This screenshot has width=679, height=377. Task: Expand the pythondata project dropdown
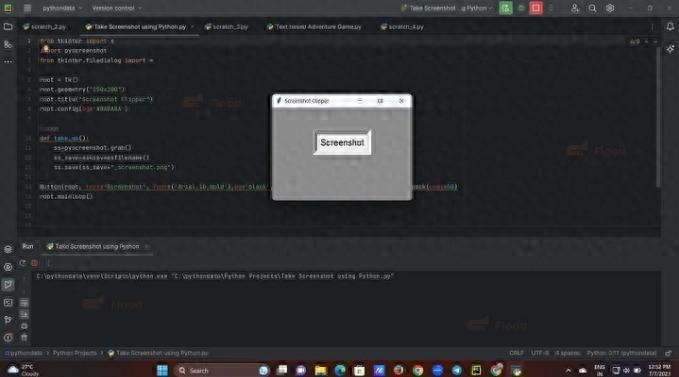point(62,8)
